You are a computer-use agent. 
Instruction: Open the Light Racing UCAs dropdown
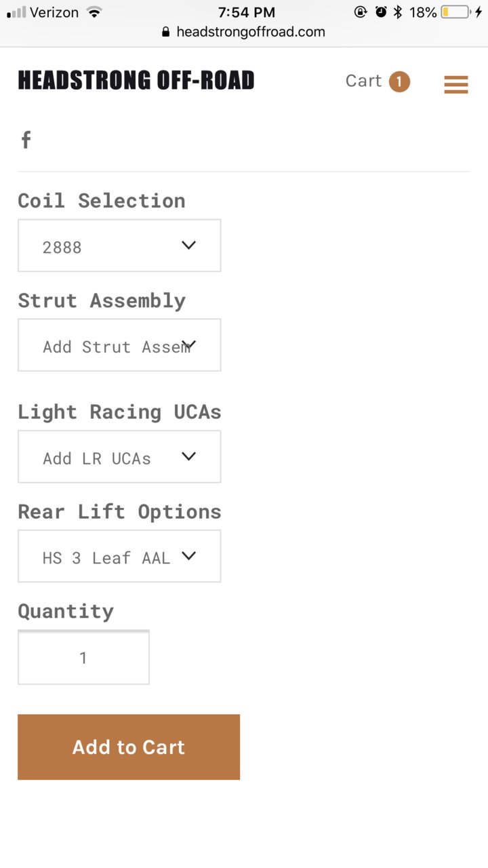(119, 456)
